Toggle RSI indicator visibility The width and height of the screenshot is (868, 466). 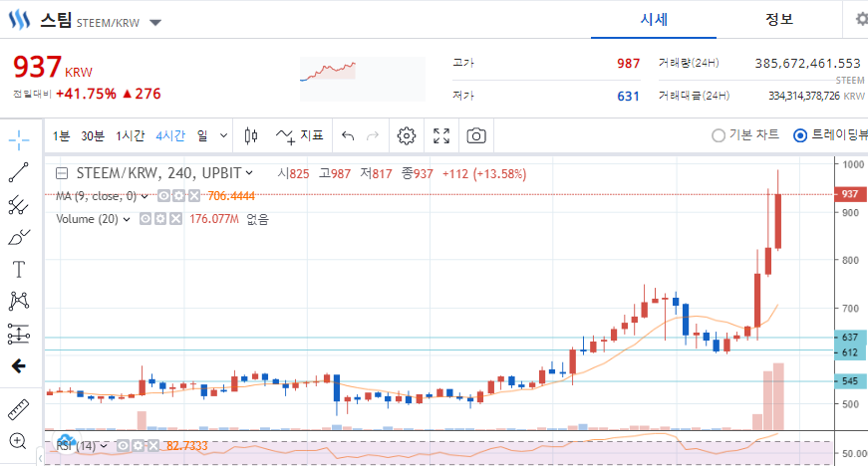[123, 445]
